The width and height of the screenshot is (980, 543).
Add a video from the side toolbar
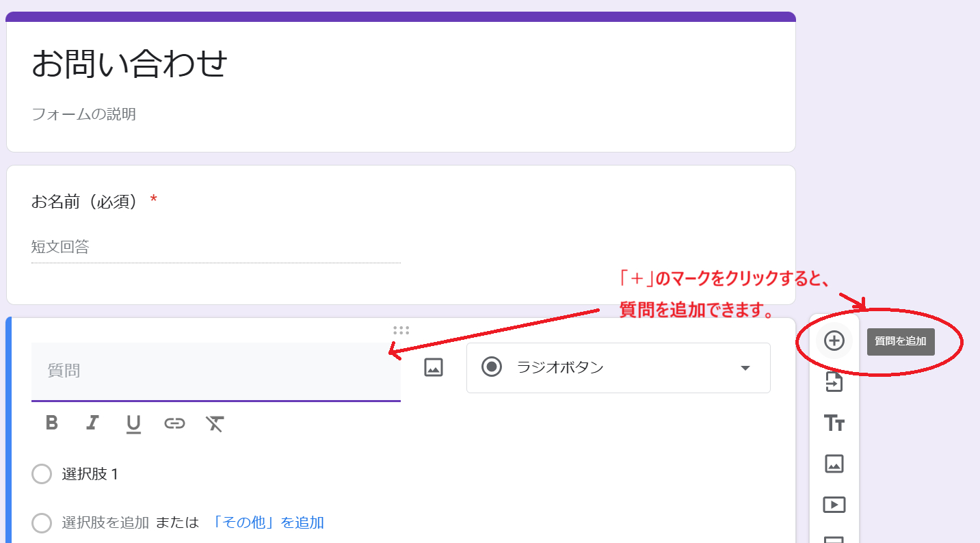(x=834, y=505)
